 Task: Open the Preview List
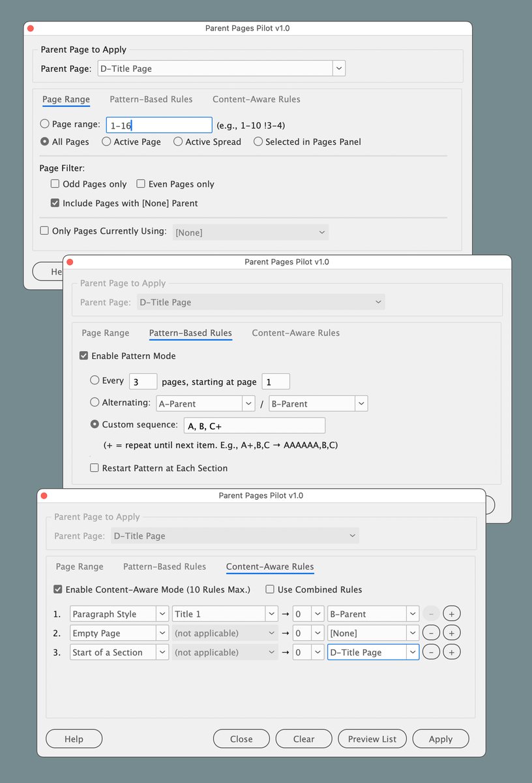[372, 739]
